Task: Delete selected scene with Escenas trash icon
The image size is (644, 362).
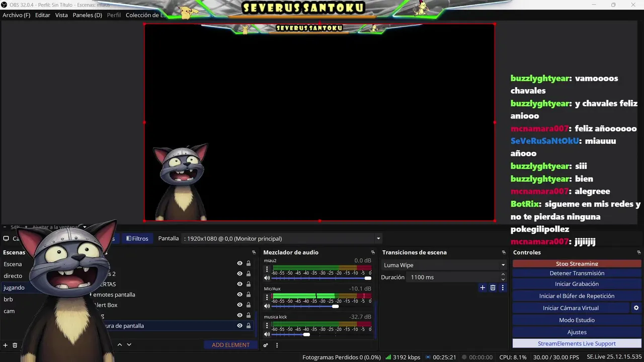Action: tap(15, 345)
